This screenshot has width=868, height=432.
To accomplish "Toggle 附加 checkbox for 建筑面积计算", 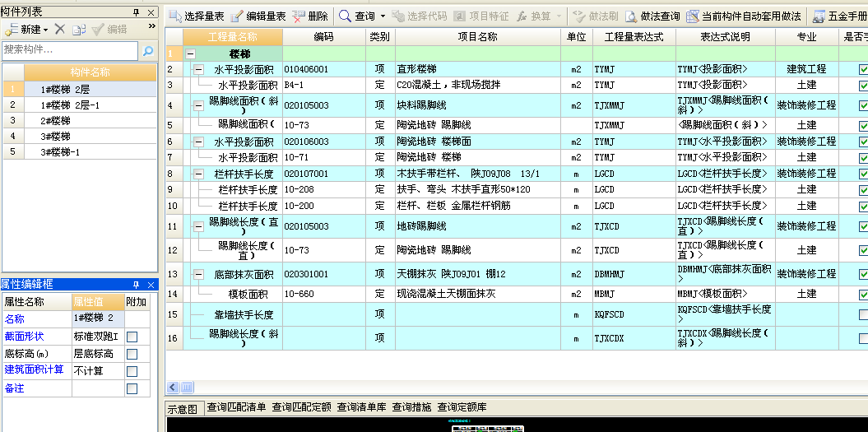I will pos(132,371).
